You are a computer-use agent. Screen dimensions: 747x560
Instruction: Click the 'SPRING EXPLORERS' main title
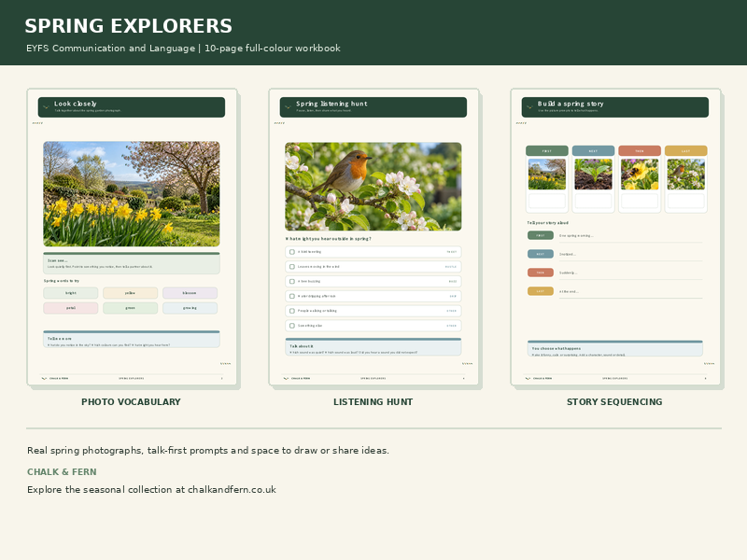pos(129,26)
